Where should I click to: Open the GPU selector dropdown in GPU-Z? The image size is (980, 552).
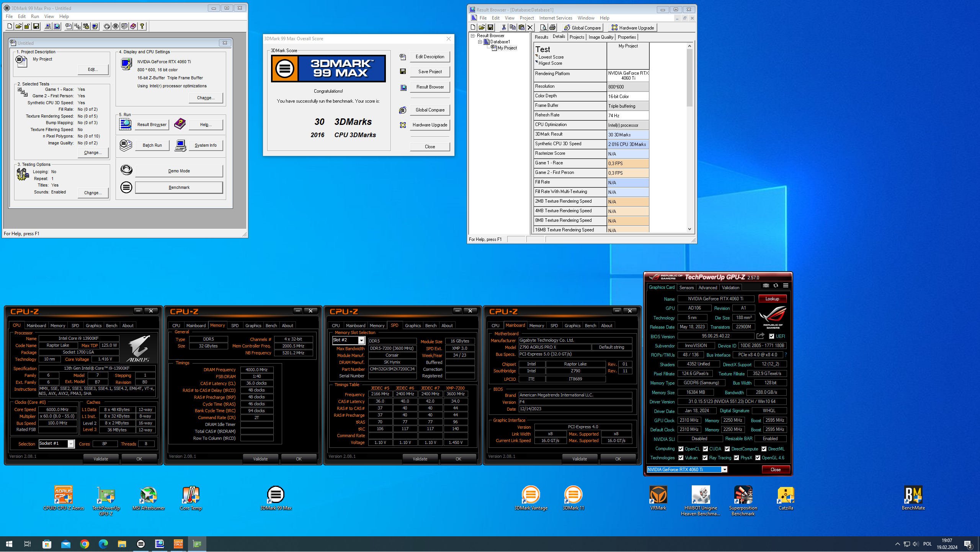click(724, 470)
